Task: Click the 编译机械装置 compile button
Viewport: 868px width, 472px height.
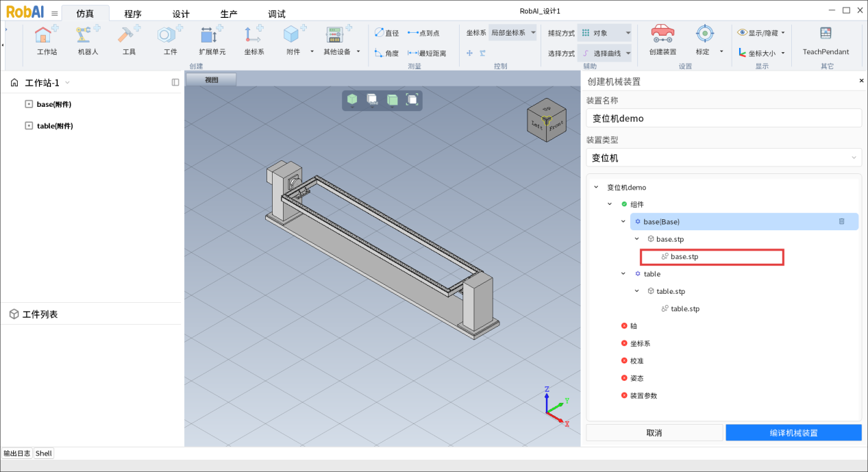Action: [793, 432]
